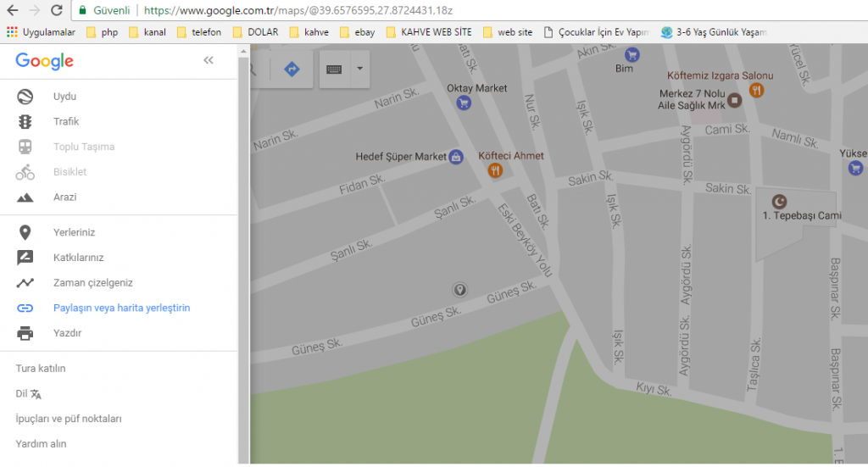Click Paylaşın veya harita yerleştirin link
This screenshot has width=868, height=467.
point(122,309)
